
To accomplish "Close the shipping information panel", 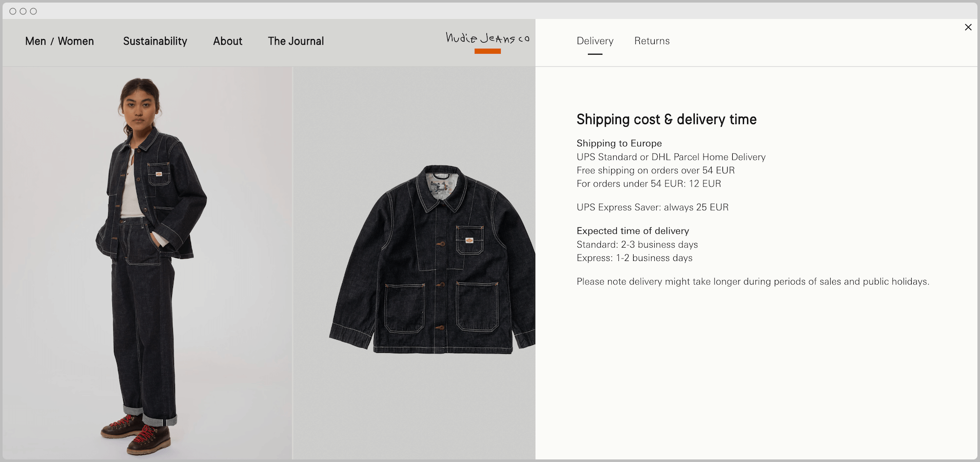I will (x=968, y=27).
